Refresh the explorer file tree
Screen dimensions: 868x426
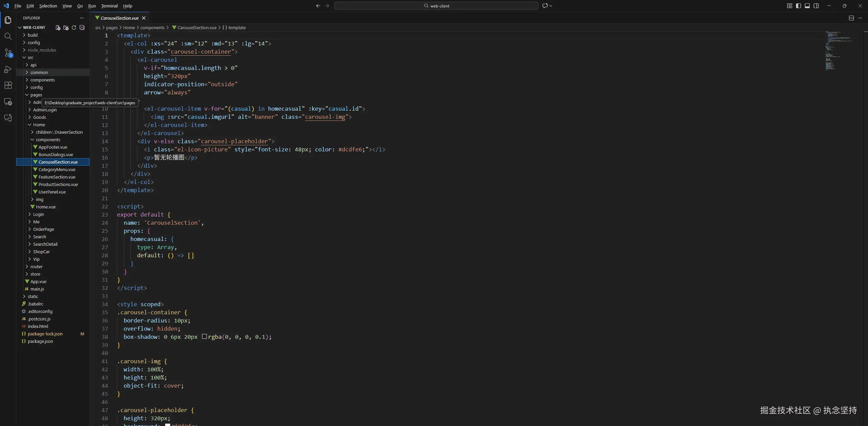point(74,27)
